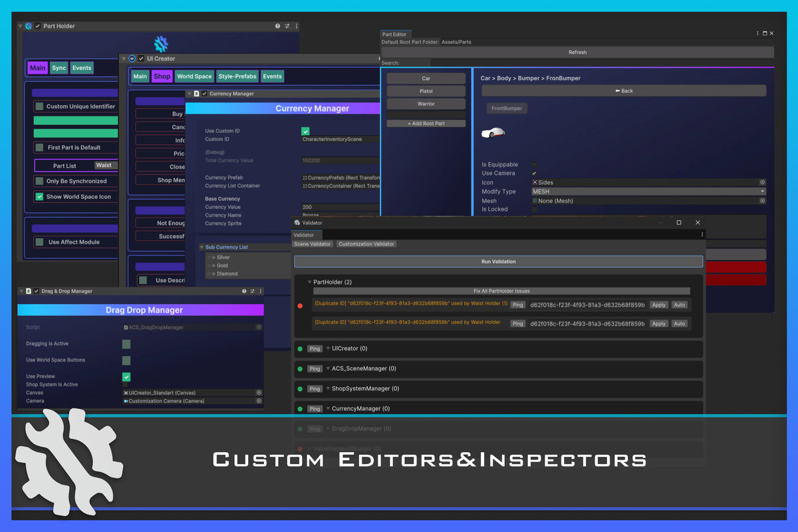Check Is Equippable in Part Editor
Image resolution: width=798 pixels, height=532 pixels.
click(535, 165)
